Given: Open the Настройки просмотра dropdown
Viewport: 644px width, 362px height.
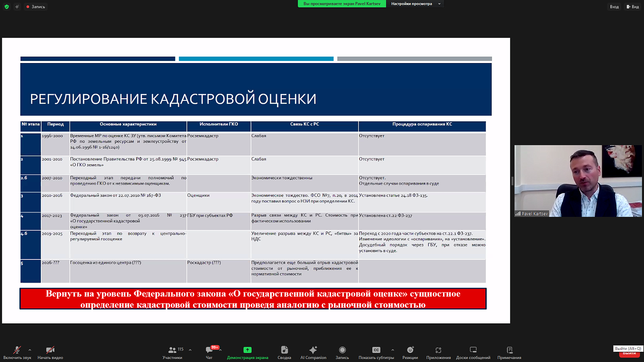Looking at the screenshot, I should pyautogui.click(x=415, y=4).
